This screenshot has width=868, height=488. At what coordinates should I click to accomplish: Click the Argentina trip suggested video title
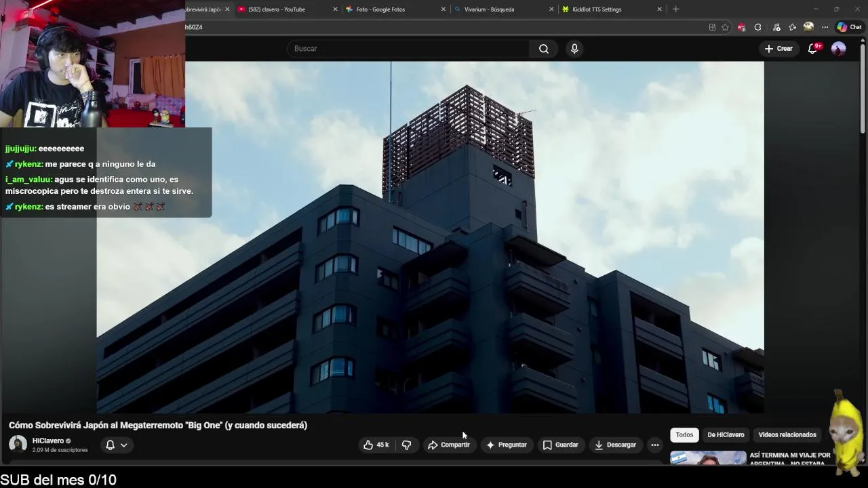coord(790,459)
